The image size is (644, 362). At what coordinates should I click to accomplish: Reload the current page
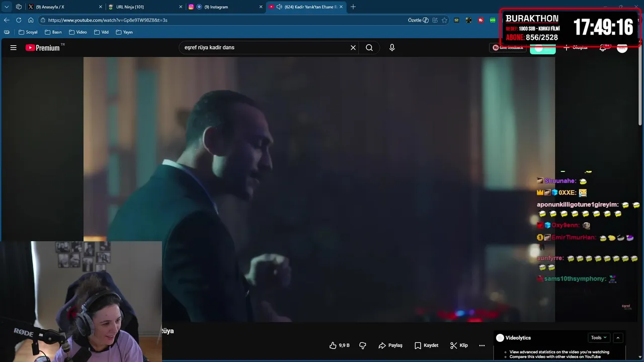point(19,20)
